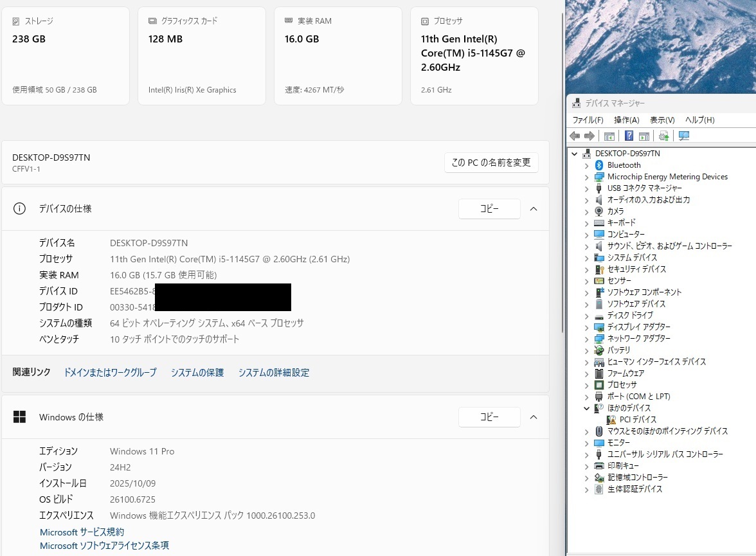Click the ファームウェア icon
Screen dimensions: 756x556
coord(599,373)
